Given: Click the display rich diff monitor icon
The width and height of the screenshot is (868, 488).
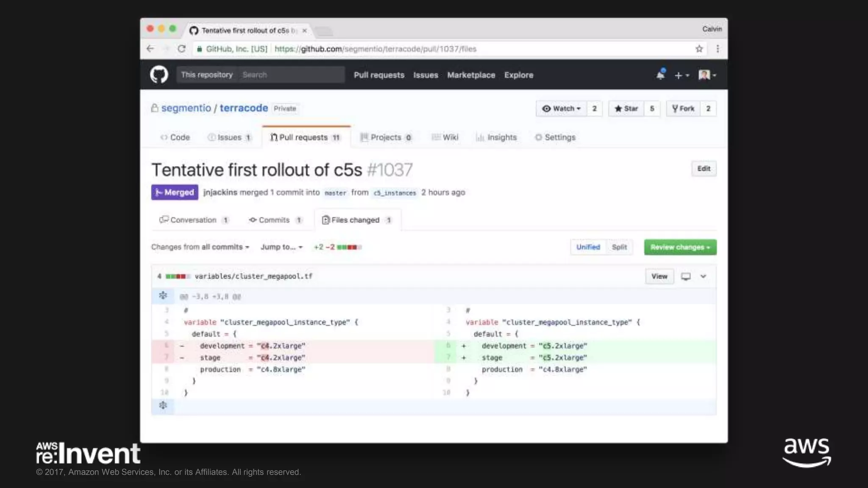Looking at the screenshot, I should click(686, 276).
